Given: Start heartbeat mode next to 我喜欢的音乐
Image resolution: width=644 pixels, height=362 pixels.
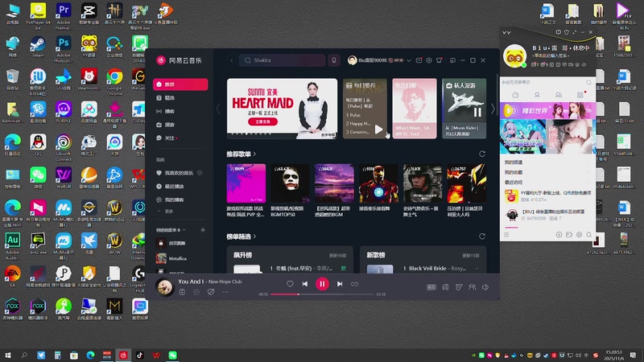Looking at the screenshot, I should pyautogui.click(x=200, y=173).
